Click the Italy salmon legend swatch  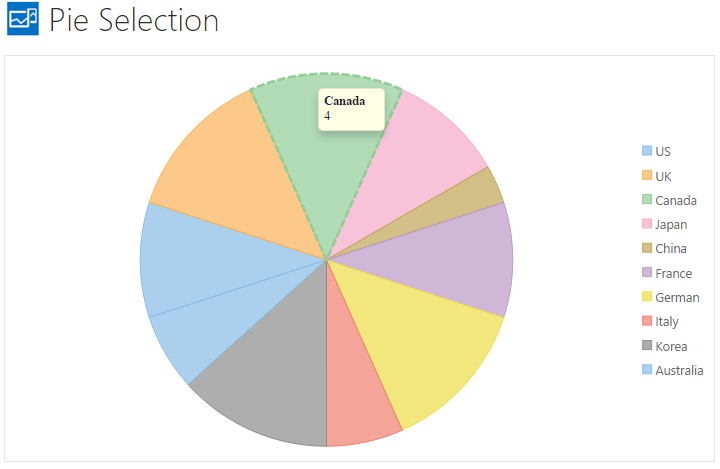point(647,321)
